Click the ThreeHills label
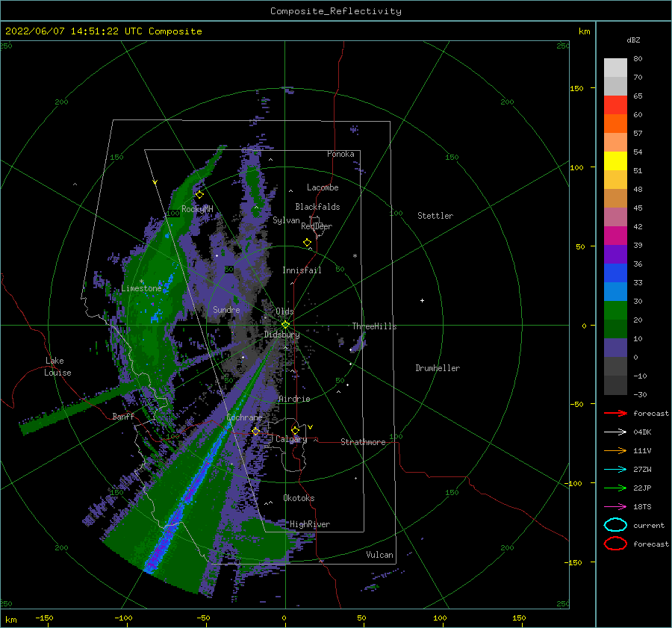Image resolution: width=672 pixels, height=628 pixels. [x=374, y=326]
